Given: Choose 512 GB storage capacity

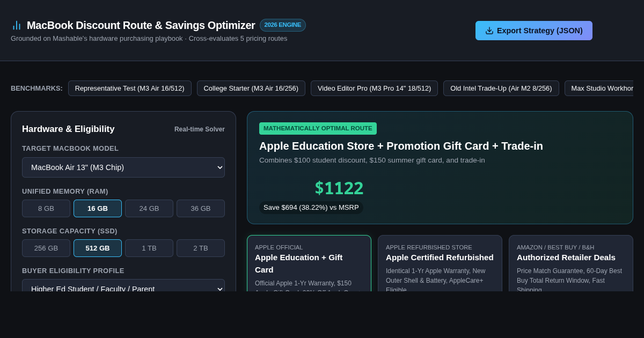Looking at the screenshot, I should 98,248.
